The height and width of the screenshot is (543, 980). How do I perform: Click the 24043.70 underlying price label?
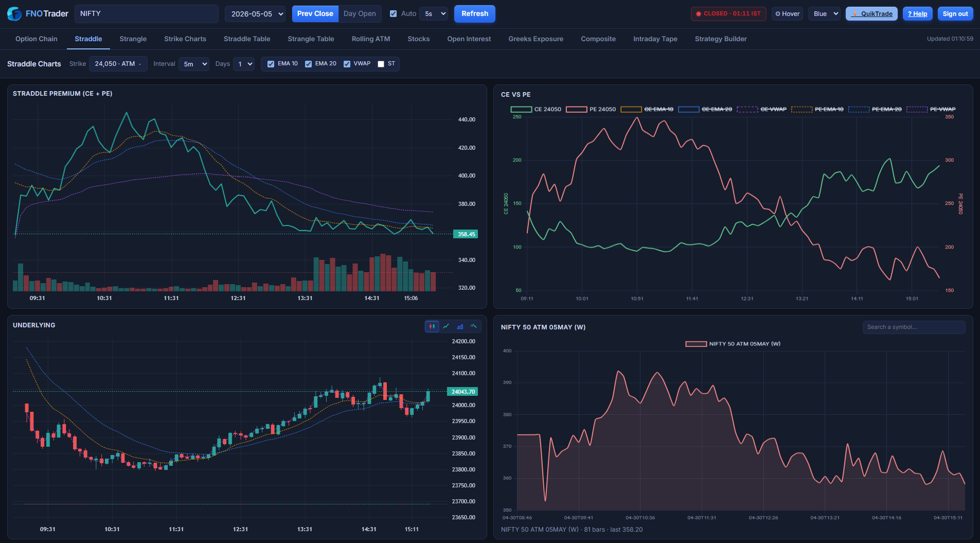pyautogui.click(x=462, y=392)
